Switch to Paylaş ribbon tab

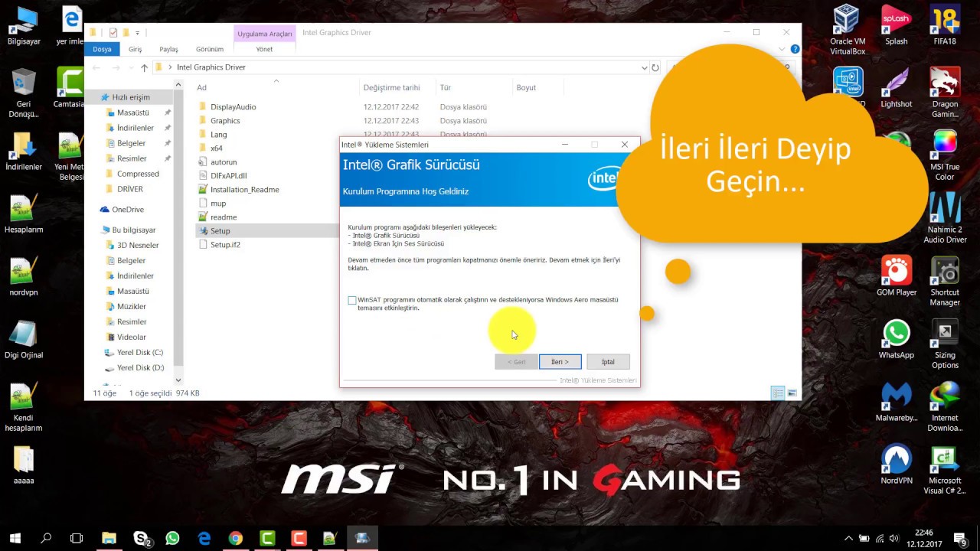tap(168, 49)
